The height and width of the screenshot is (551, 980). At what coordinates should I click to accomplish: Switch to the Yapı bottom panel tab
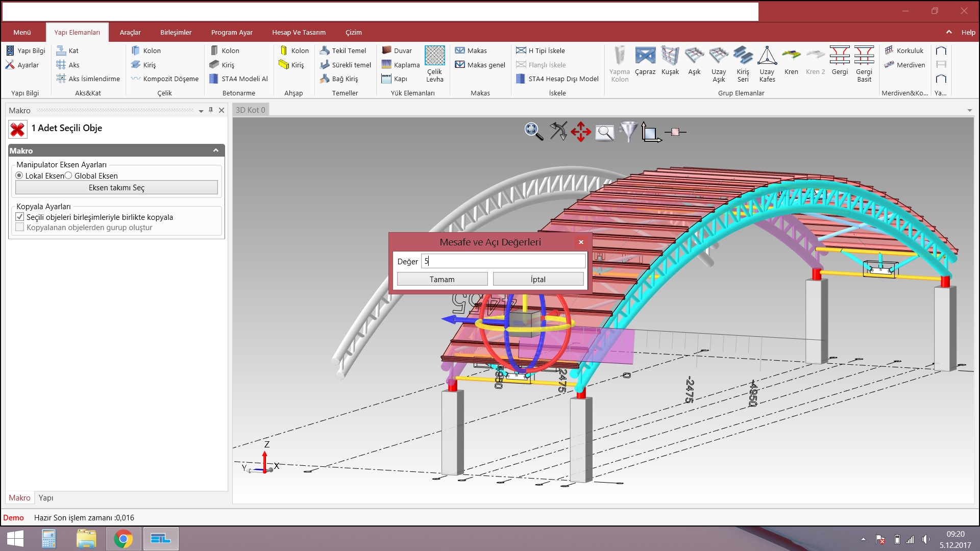click(x=45, y=497)
